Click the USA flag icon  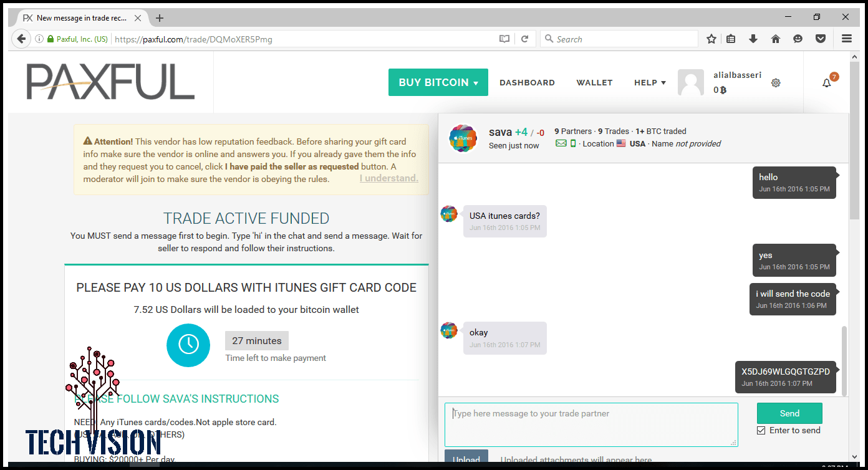point(621,143)
